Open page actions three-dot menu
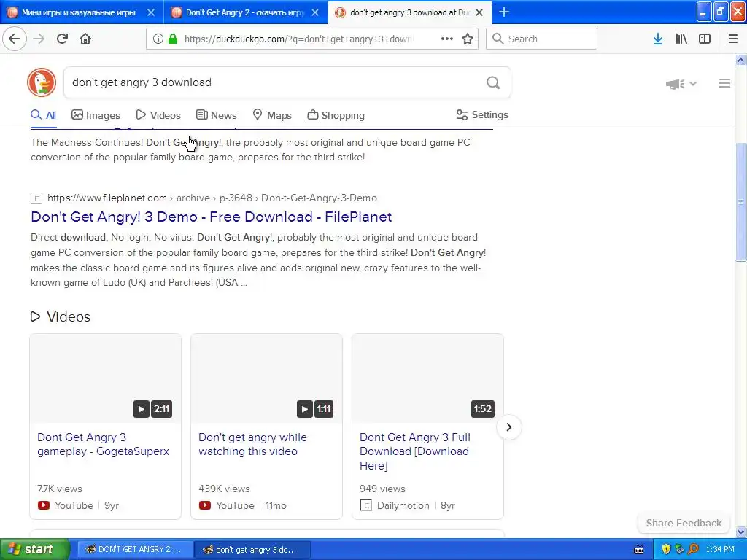Image resolution: width=747 pixels, height=560 pixels. (447, 39)
